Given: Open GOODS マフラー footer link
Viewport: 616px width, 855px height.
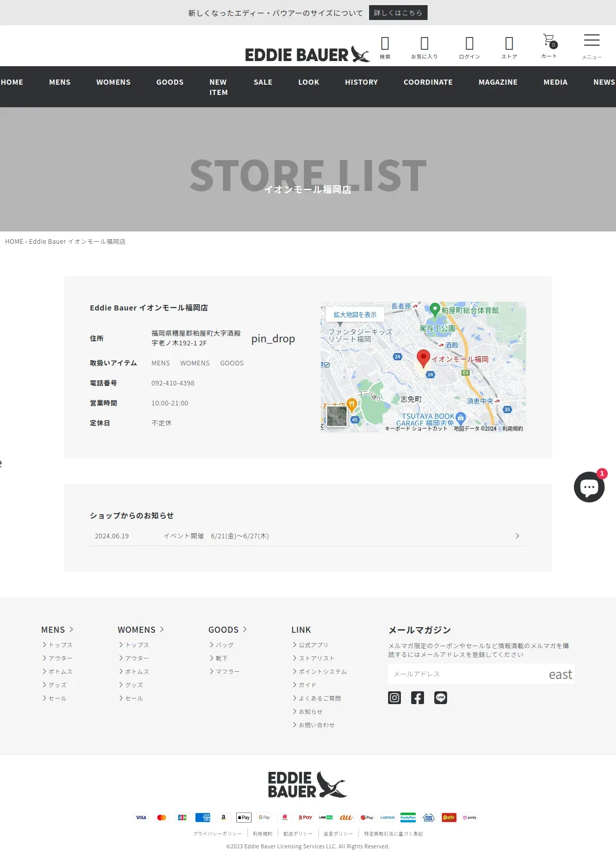Looking at the screenshot, I should point(227,672).
